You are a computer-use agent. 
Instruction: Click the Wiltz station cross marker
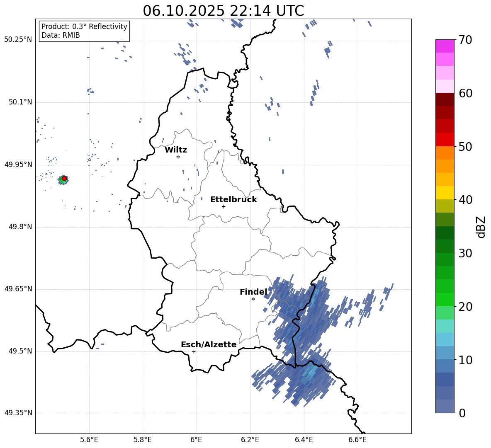click(x=178, y=157)
